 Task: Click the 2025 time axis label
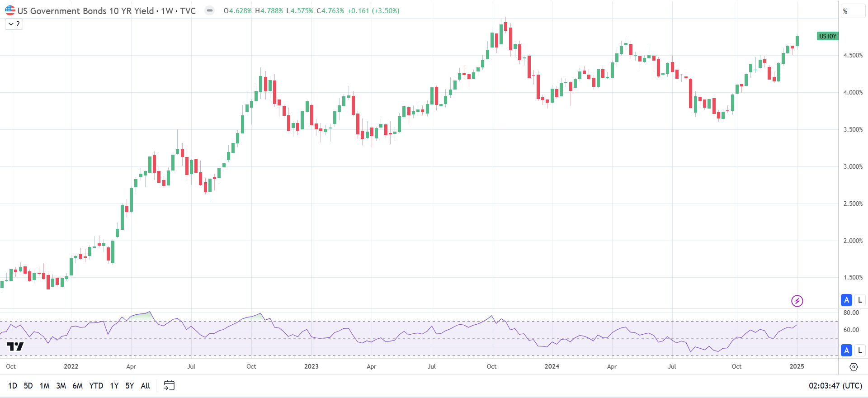point(797,366)
